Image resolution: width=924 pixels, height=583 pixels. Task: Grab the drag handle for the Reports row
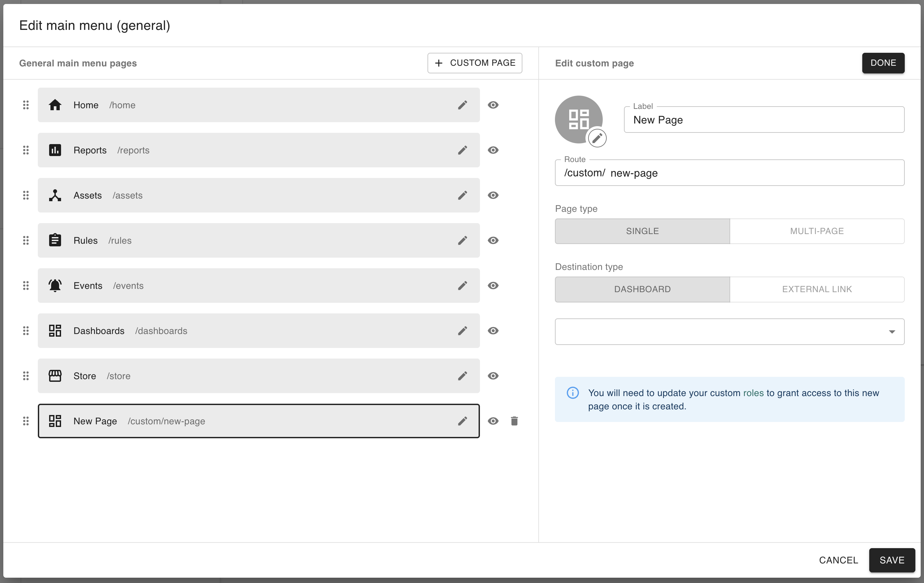click(x=26, y=150)
